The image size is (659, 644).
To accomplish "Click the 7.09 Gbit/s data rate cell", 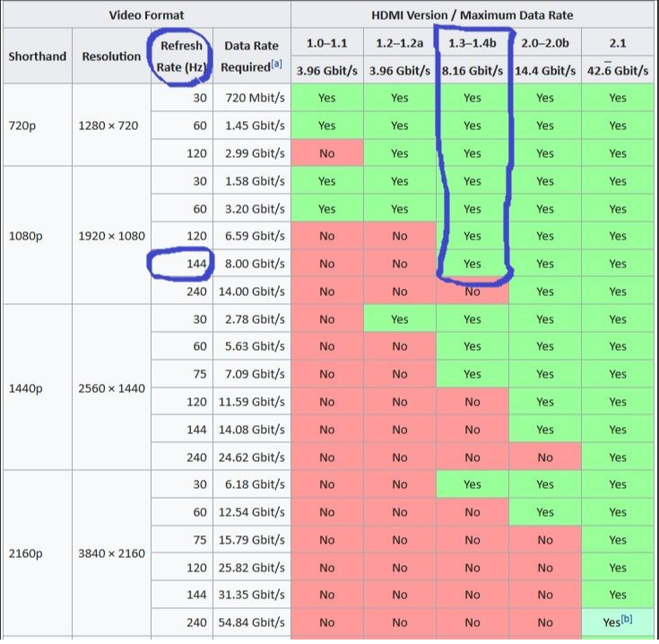I will (x=252, y=374).
